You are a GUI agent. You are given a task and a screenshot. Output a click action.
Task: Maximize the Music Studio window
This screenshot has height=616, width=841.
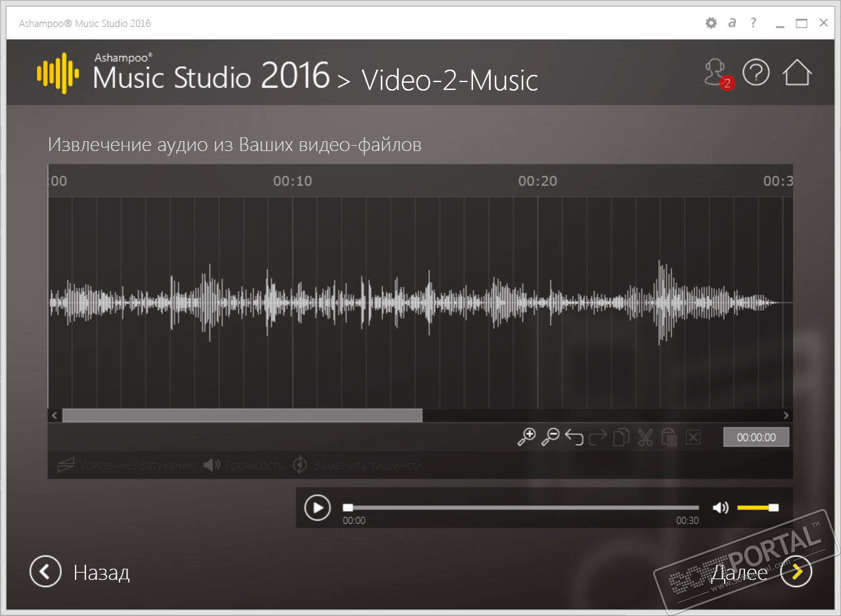pyautogui.click(x=801, y=24)
